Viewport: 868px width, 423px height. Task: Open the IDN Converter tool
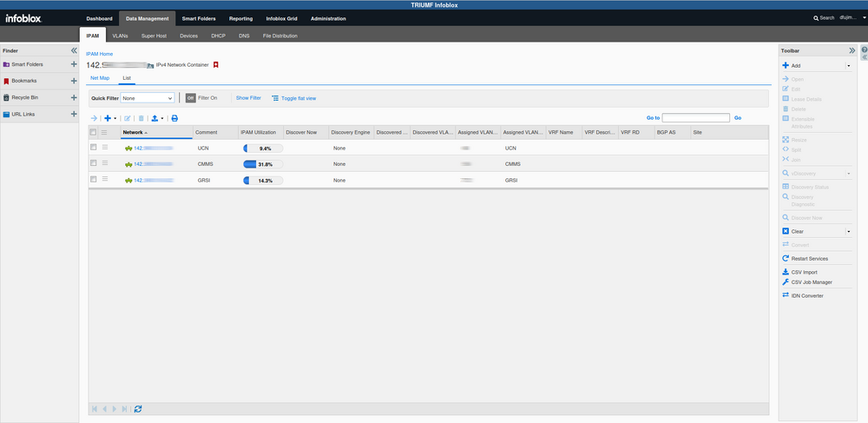click(x=807, y=295)
